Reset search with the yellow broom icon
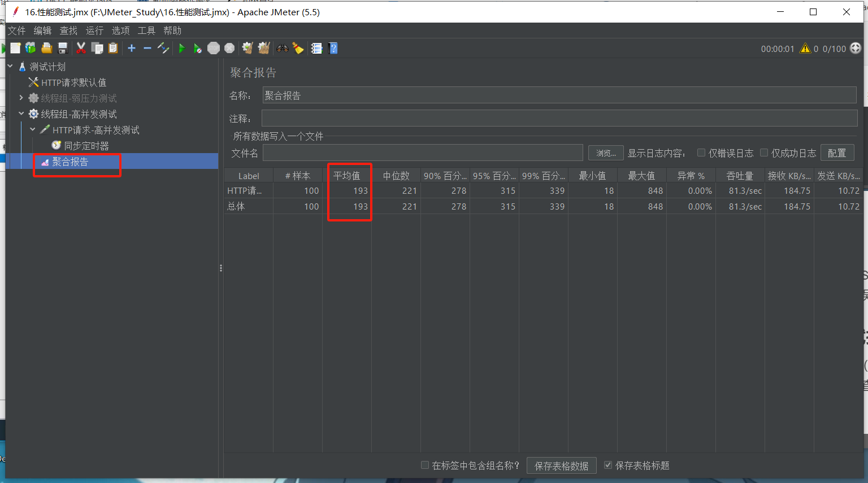 point(298,48)
